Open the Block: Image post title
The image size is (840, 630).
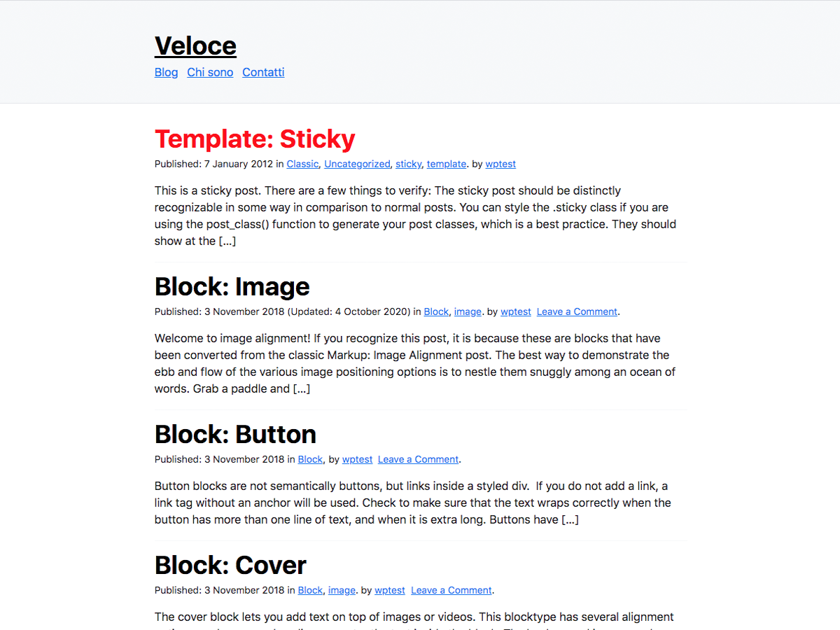point(232,286)
